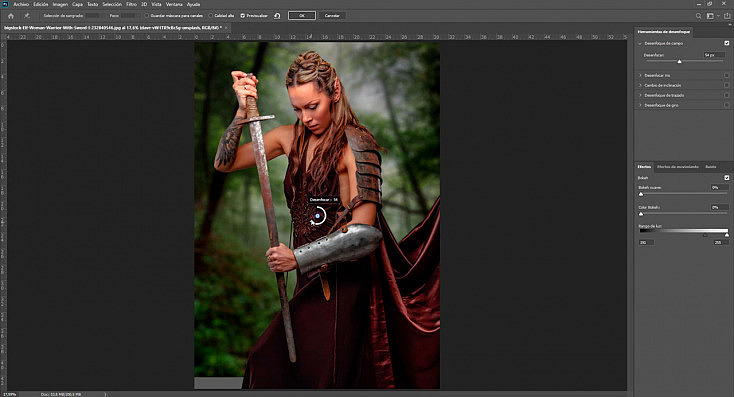734x397 pixels.
Task: Click the Foco value field
Action: tap(128, 15)
